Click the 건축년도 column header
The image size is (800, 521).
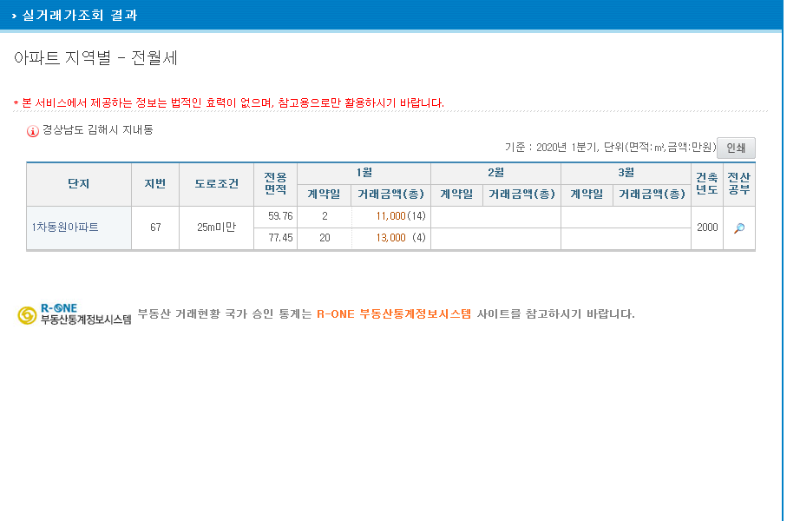pyautogui.click(x=707, y=184)
